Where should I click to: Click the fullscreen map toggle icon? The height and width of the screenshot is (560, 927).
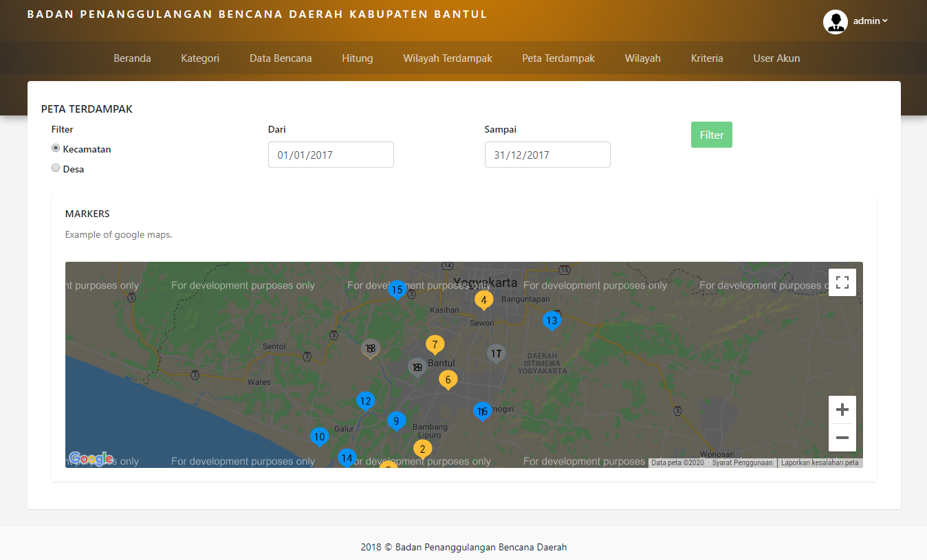(842, 282)
